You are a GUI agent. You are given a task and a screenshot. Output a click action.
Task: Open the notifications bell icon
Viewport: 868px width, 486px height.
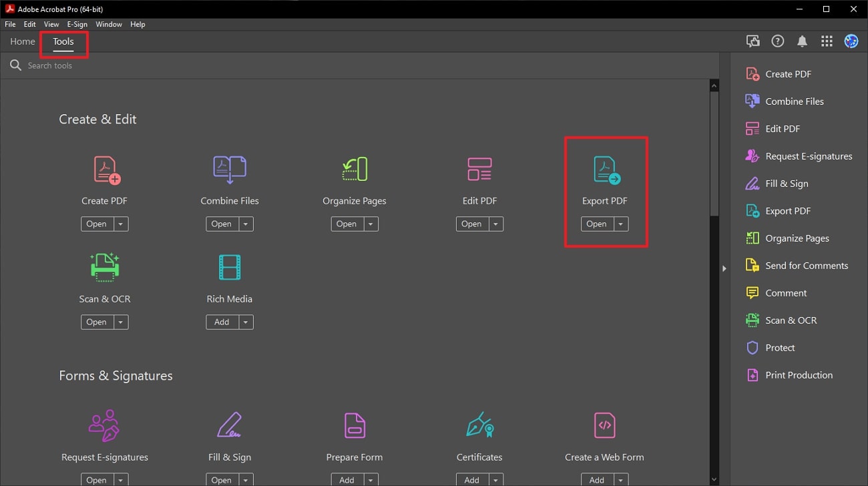[x=802, y=41]
